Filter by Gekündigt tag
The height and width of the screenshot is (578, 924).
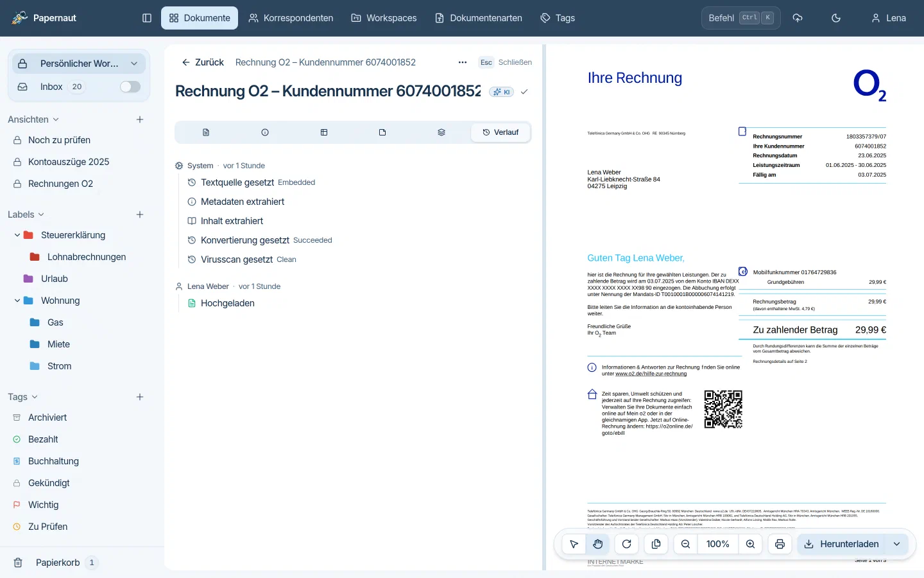49,483
